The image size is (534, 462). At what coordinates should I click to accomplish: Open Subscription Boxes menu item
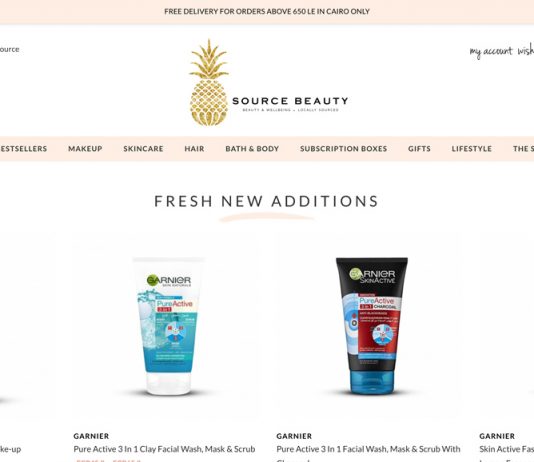tap(344, 149)
